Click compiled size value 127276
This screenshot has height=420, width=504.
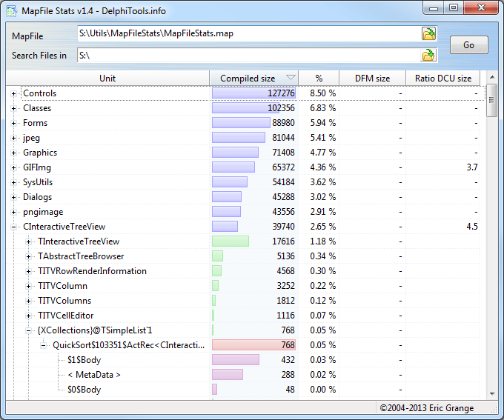pos(281,93)
